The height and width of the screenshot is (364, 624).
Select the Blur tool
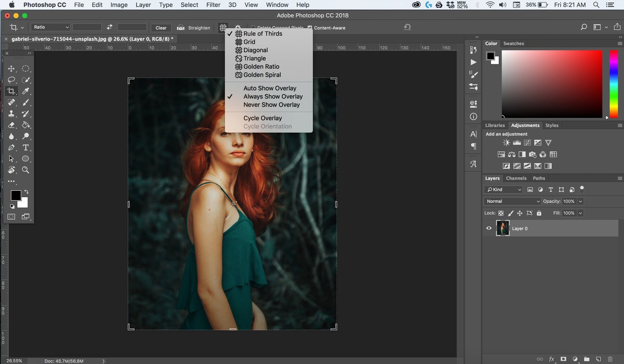tap(11, 136)
